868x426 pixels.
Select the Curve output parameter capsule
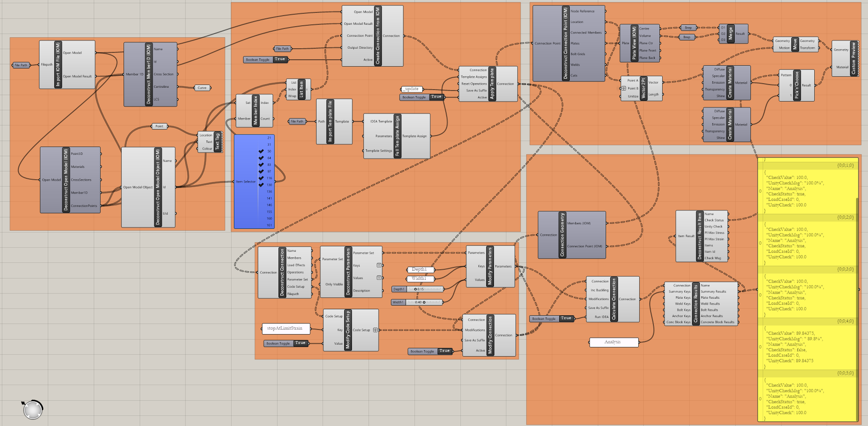201,87
